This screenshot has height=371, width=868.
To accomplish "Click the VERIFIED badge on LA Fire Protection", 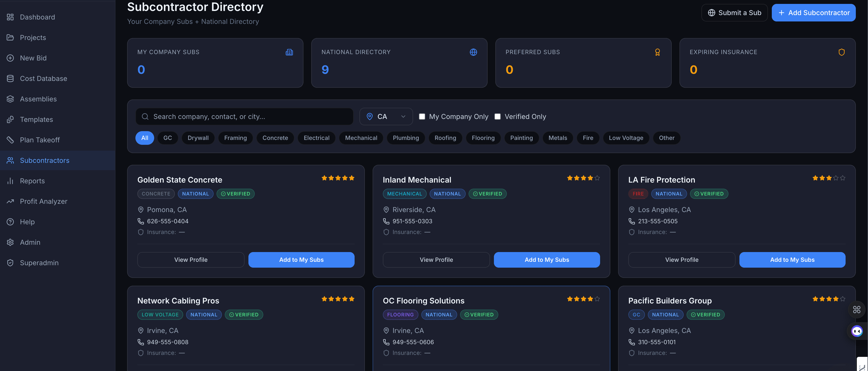I will tap(709, 194).
